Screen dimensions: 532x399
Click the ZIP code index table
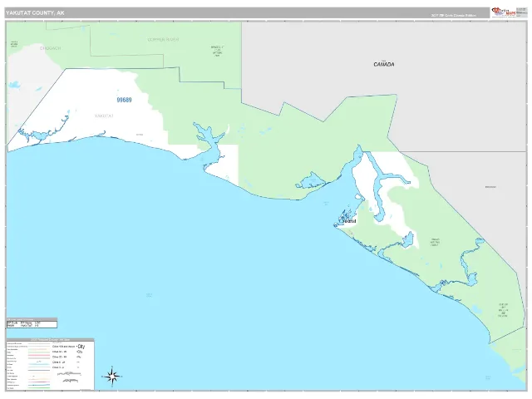click(x=32, y=323)
